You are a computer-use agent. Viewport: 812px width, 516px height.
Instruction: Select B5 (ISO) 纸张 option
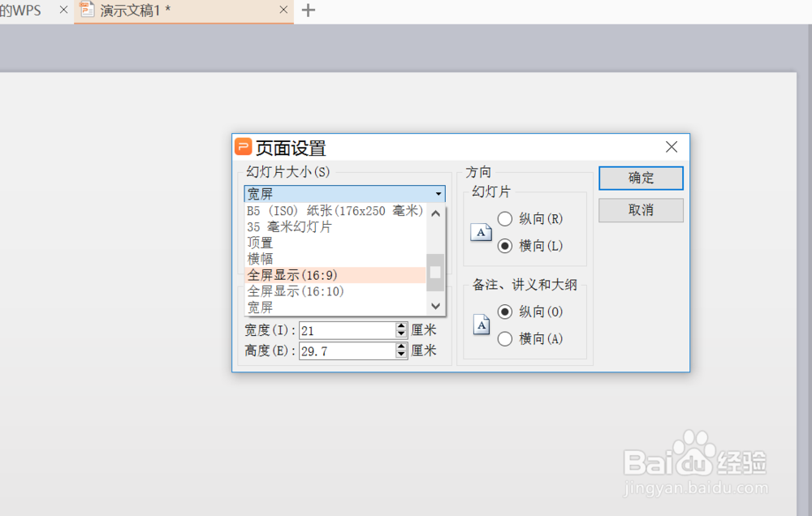[335, 211]
